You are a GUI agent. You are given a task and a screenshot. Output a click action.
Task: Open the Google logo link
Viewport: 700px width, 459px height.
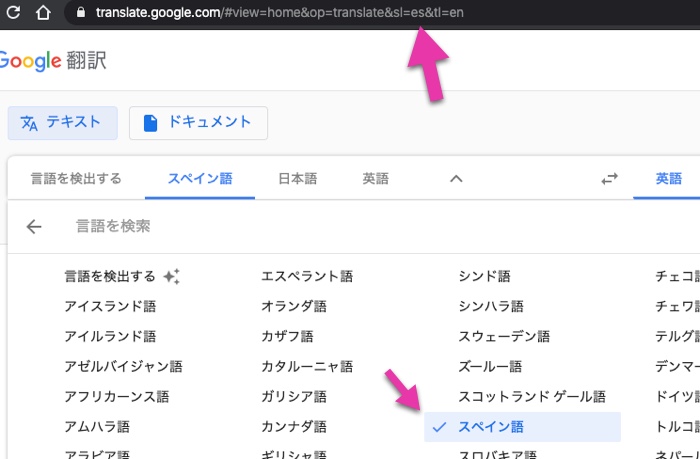30,61
